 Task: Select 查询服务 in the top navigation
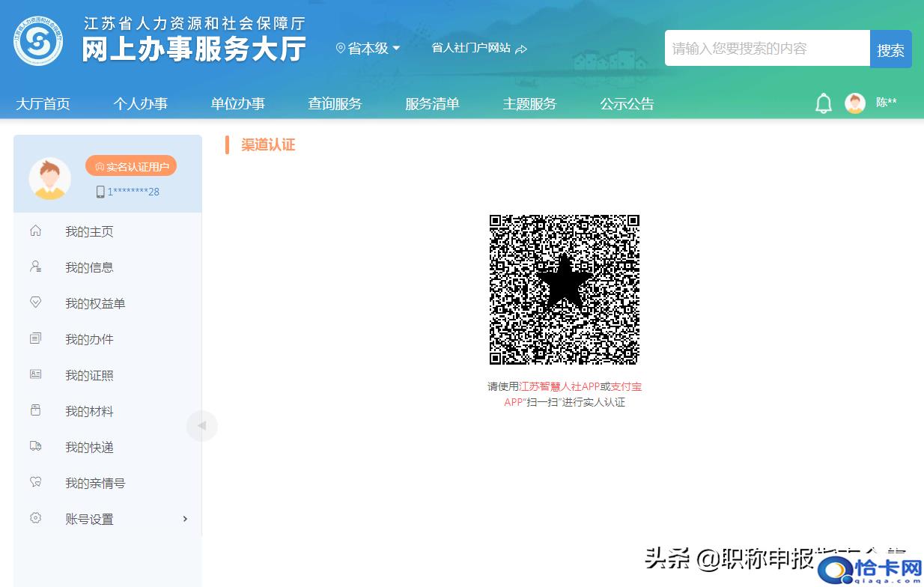pos(335,104)
